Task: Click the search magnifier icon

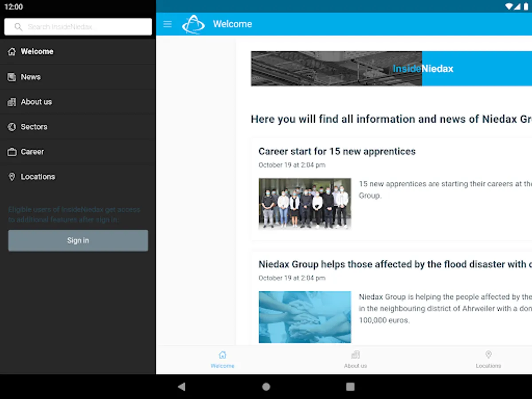Action: (x=18, y=27)
